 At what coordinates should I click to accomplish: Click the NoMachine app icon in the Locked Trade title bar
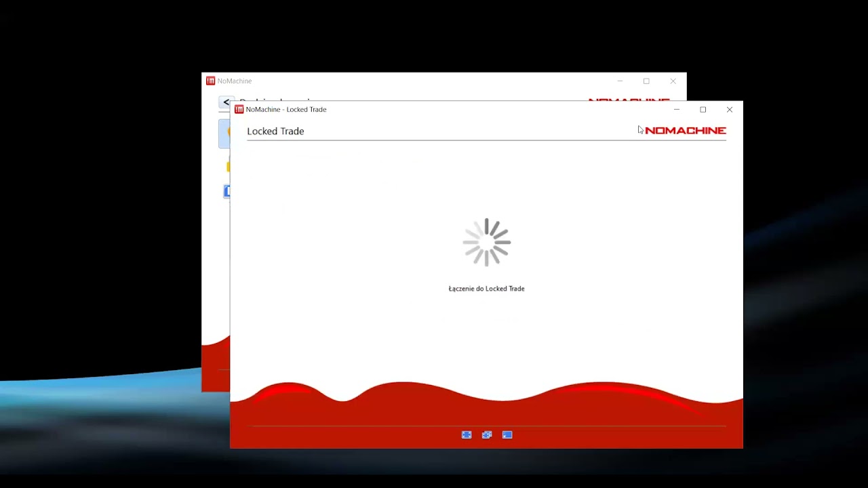[239, 109]
